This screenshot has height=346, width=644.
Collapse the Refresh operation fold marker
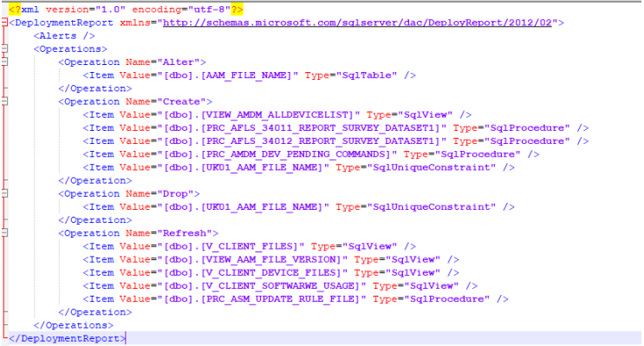(4, 232)
